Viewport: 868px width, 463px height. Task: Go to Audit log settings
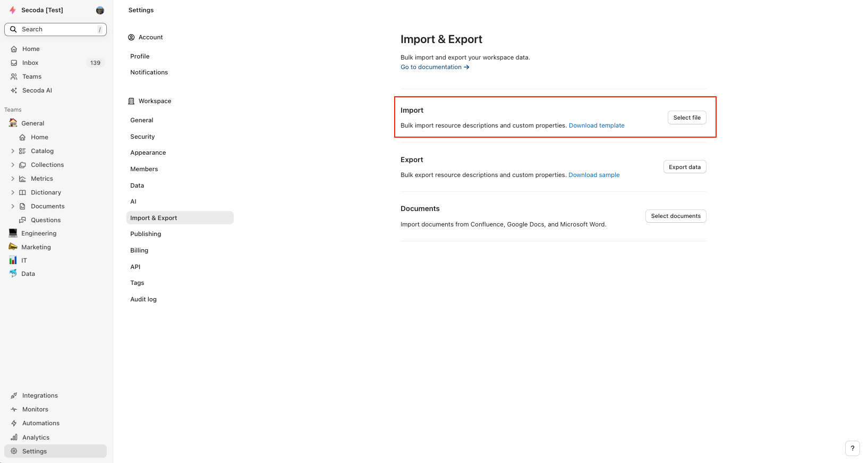point(143,299)
